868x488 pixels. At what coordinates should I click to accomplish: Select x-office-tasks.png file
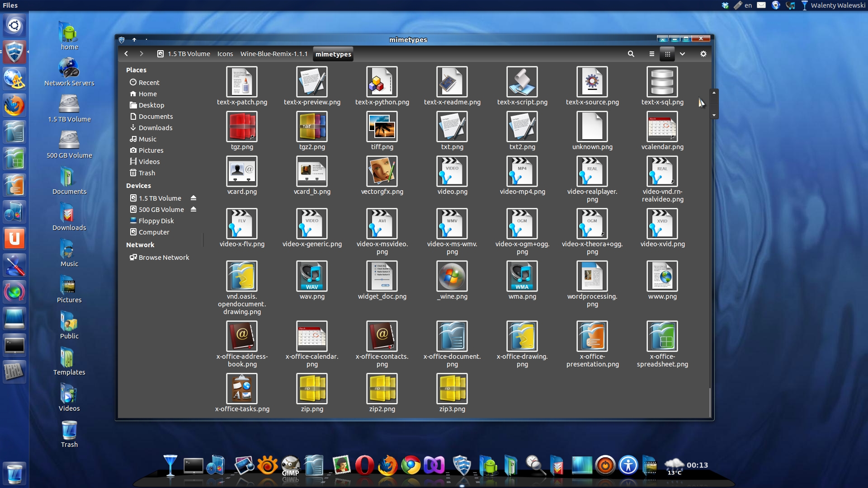click(242, 393)
